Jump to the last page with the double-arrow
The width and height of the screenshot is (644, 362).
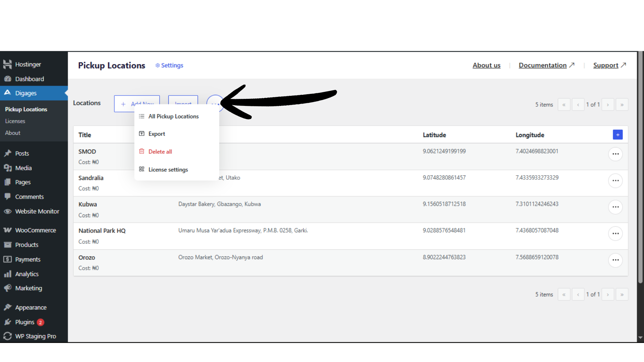(622, 104)
